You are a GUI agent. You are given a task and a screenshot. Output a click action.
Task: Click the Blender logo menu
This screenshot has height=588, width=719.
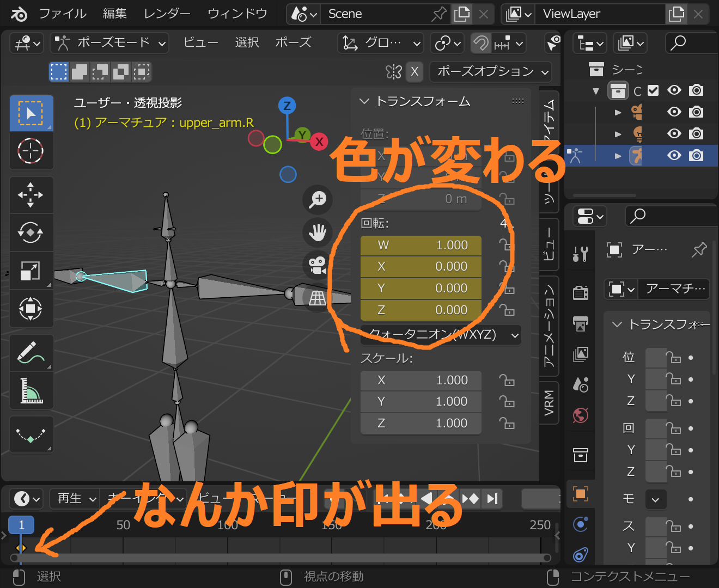coord(19,14)
